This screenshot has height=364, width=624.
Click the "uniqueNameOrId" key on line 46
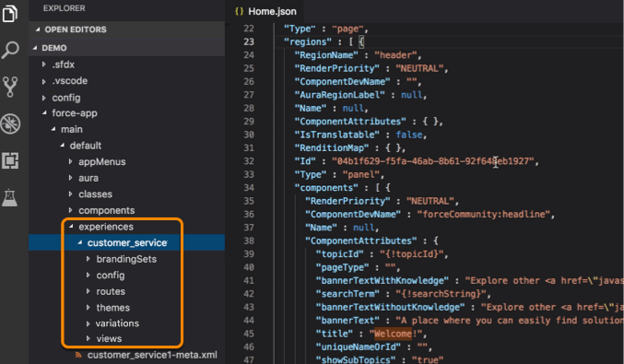pos(359,346)
